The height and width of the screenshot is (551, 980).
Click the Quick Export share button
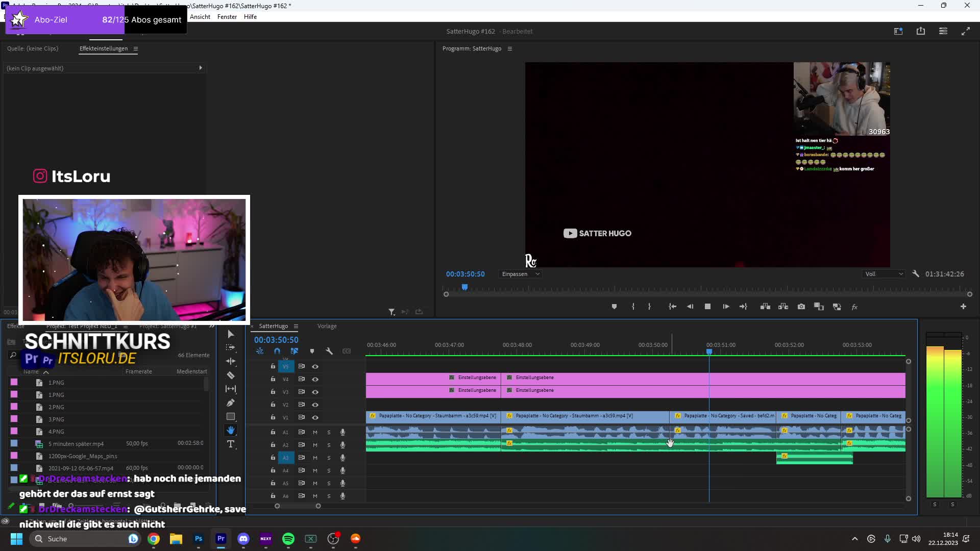tap(921, 31)
